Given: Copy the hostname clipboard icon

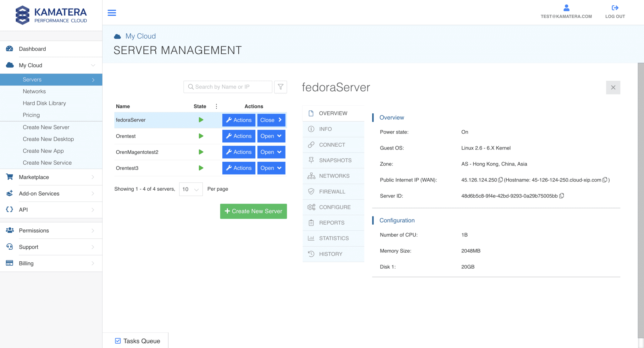Looking at the screenshot, I should click(x=604, y=180).
